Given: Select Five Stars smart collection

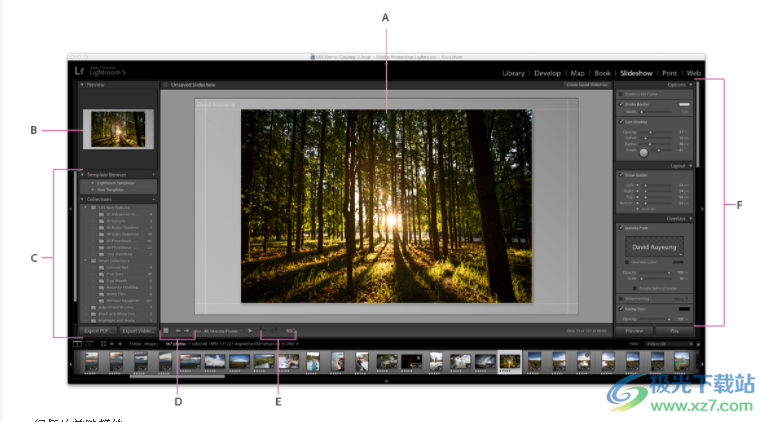Looking at the screenshot, I should coord(115,274).
